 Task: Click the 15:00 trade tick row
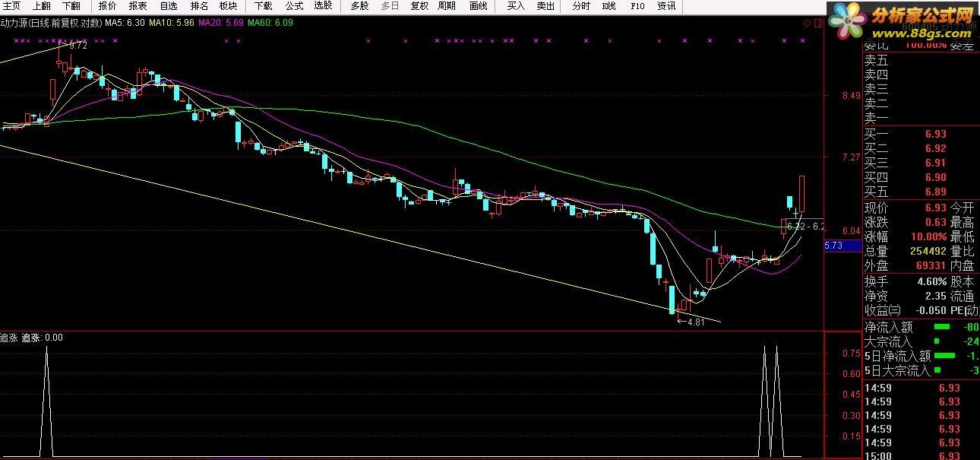(921, 455)
